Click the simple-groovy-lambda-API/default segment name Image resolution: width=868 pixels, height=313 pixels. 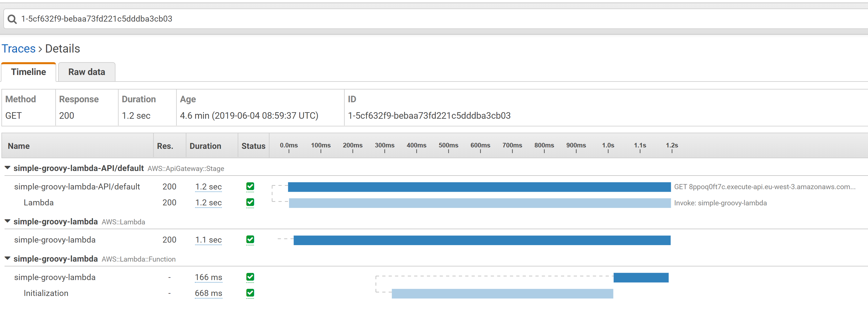[77, 187]
